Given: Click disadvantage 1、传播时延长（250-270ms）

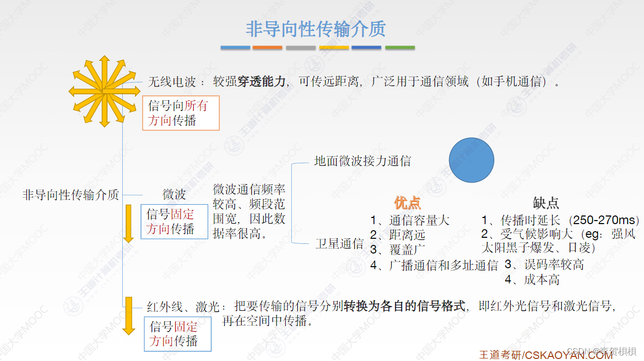Looking at the screenshot, I should pyautogui.click(x=561, y=220).
